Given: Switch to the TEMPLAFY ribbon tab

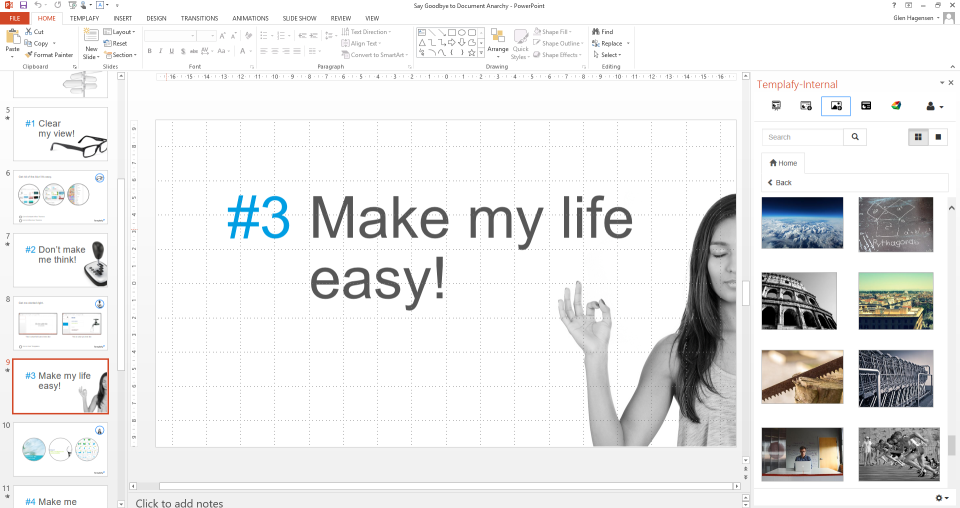Looking at the screenshot, I should (84, 18).
